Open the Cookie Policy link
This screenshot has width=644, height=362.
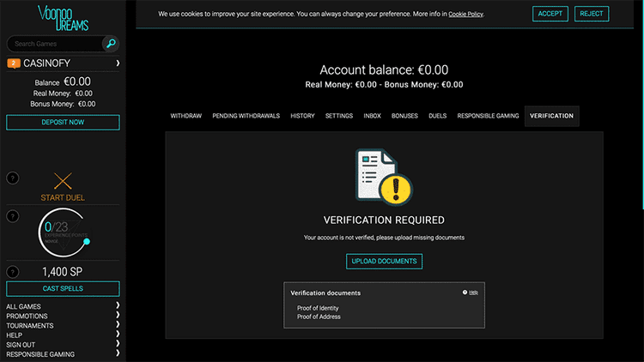465,14
